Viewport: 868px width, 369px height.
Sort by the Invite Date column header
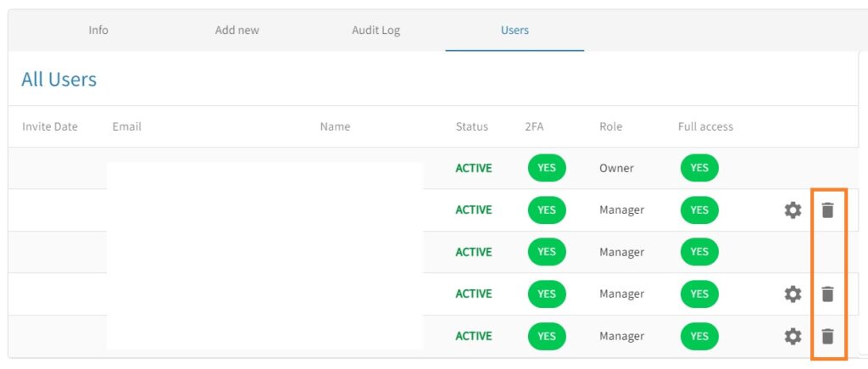click(50, 126)
